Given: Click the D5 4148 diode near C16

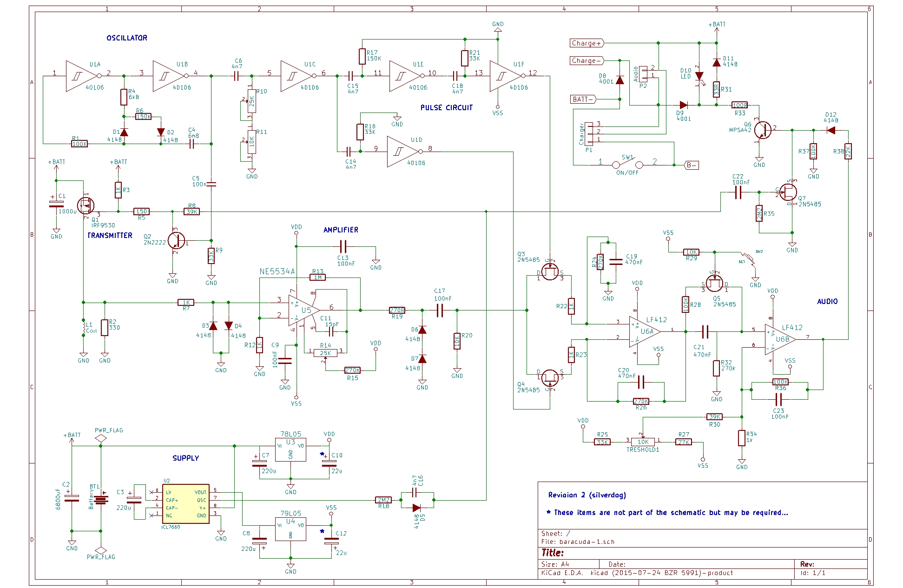Looking at the screenshot, I should [x=417, y=508].
